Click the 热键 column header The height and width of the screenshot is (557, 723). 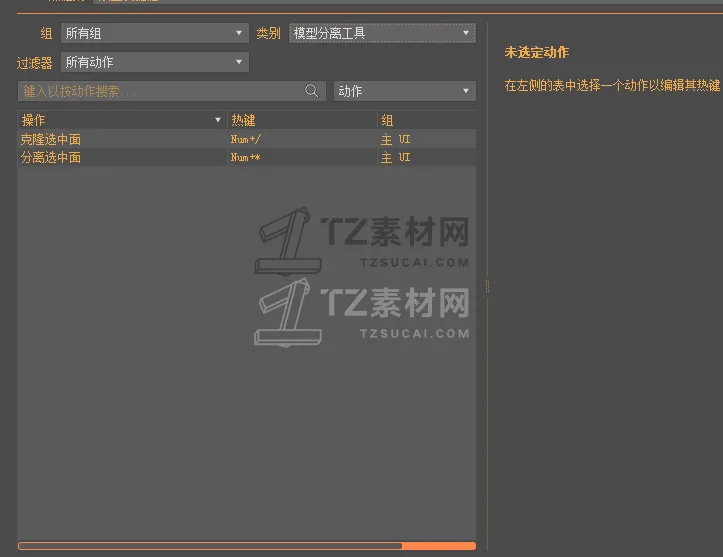(302, 120)
